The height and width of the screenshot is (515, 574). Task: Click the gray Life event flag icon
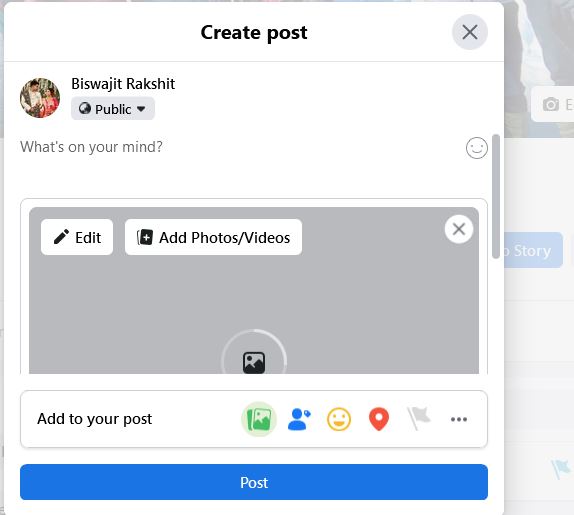pos(419,419)
